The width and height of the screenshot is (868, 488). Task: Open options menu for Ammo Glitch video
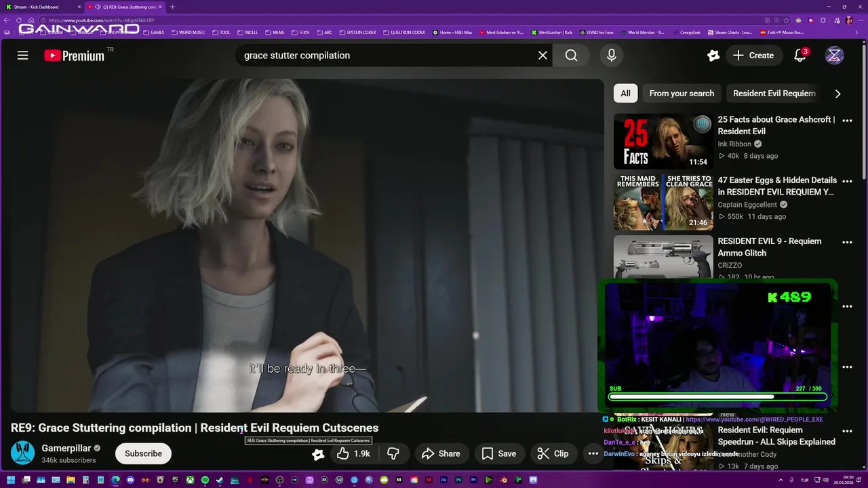pyautogui.click(x=847, y=242)
